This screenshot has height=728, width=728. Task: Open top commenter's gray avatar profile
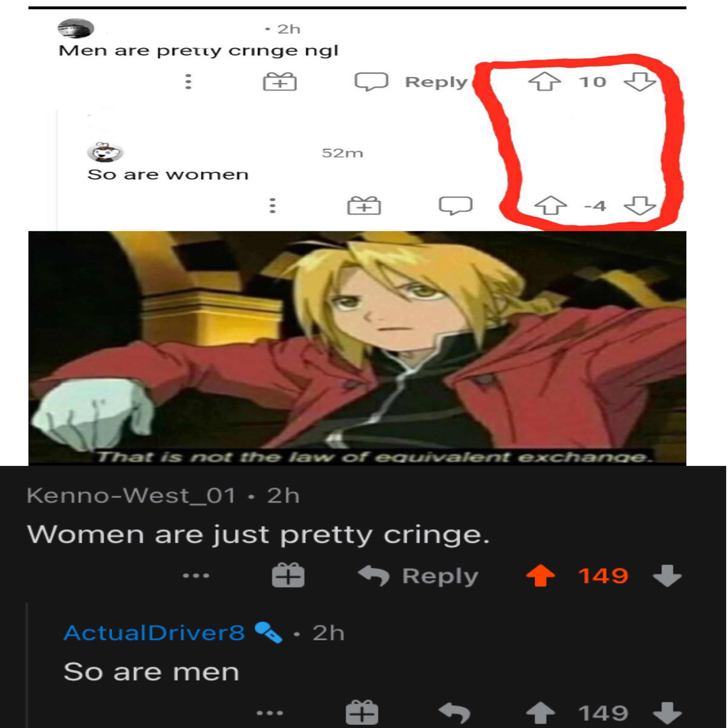76,28
